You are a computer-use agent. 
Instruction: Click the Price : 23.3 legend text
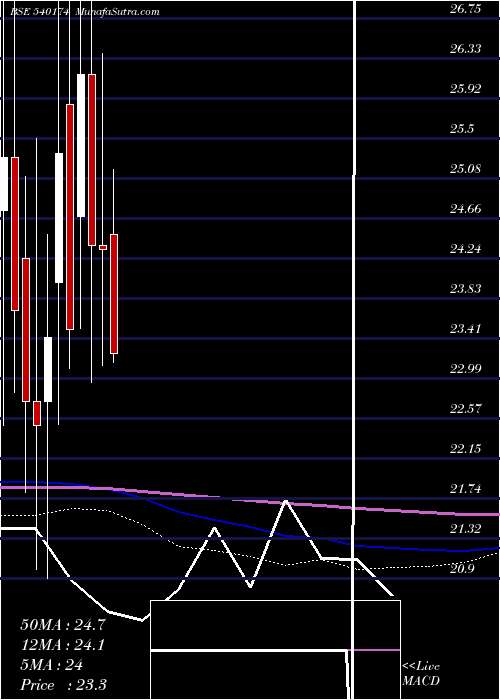(63, 685)
